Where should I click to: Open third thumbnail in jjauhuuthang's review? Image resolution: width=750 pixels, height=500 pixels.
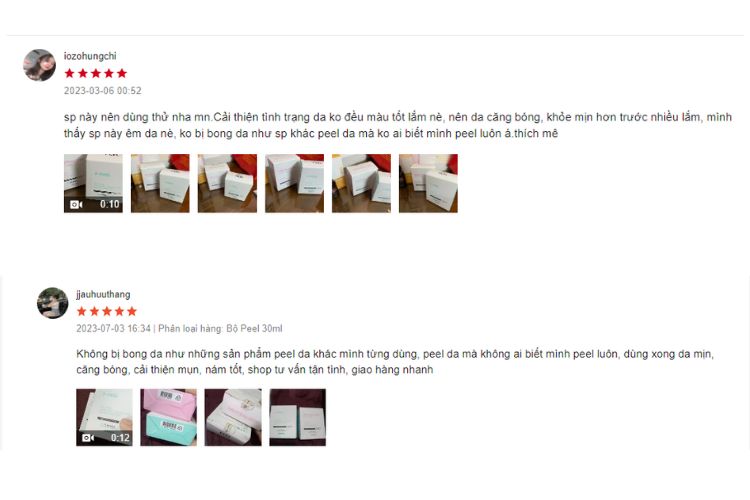coord(233,417)
